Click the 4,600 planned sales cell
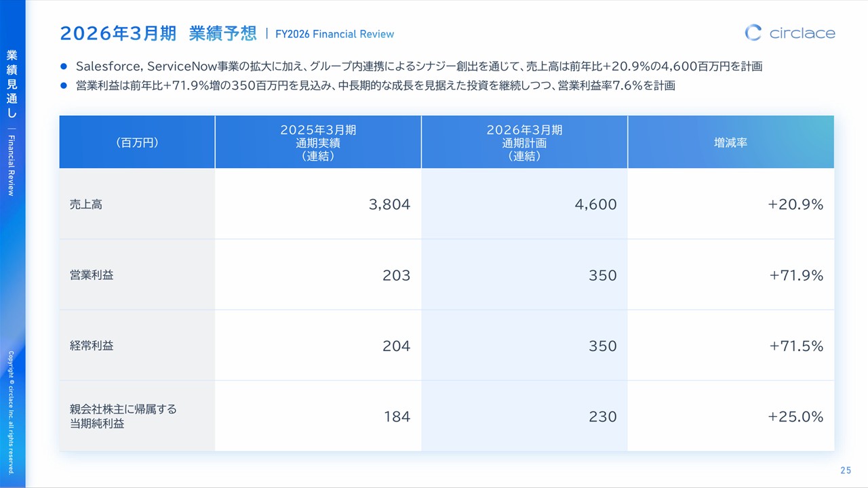This screenshot has width=868, height=488. point(595,205)
